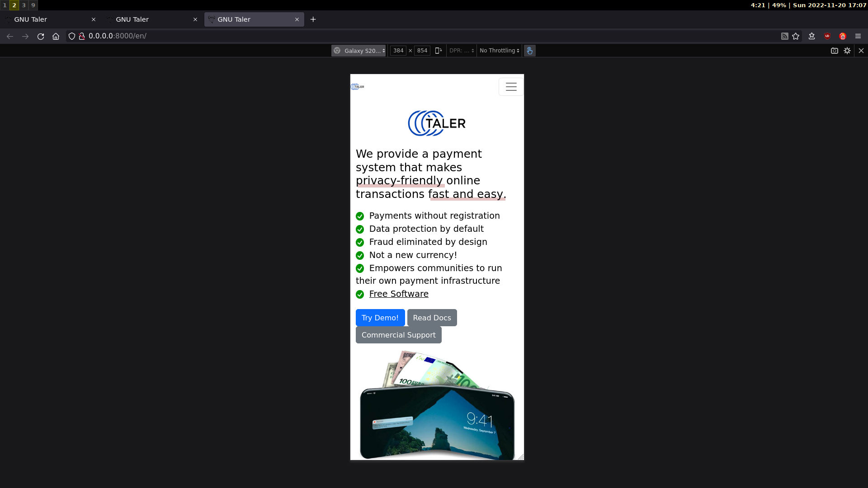This screenshot has height=488, width=868.
Task: Click the viewport width field showing 384
Action: click(398, 51)
